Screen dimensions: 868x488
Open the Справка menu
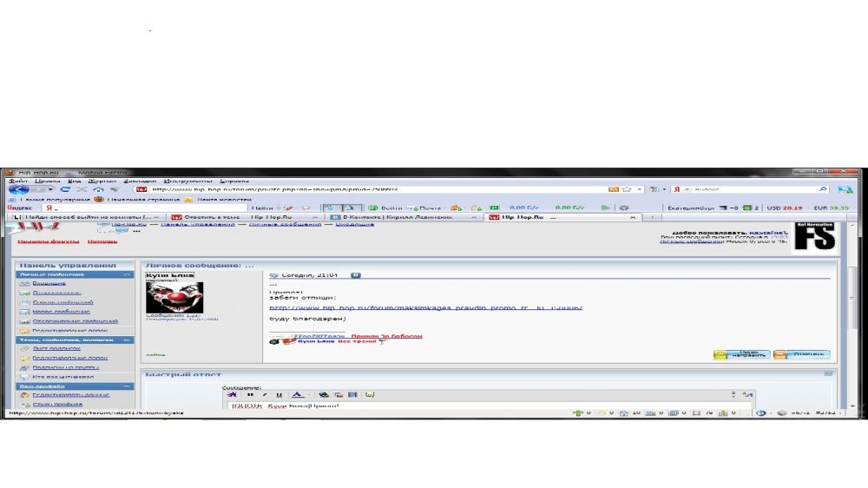(234, 181)
